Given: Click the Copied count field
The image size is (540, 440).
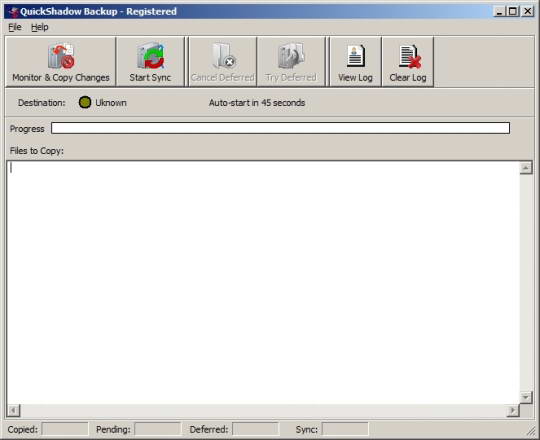Looking at the screenshot, I should [x=65, y=429].
